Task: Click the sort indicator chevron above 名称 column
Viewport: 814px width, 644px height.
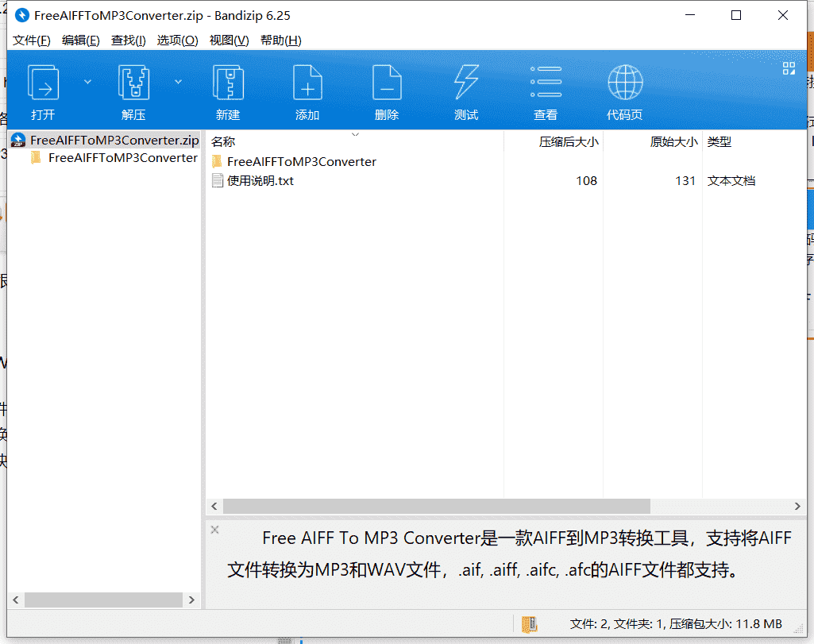Action: coord(355,134)
